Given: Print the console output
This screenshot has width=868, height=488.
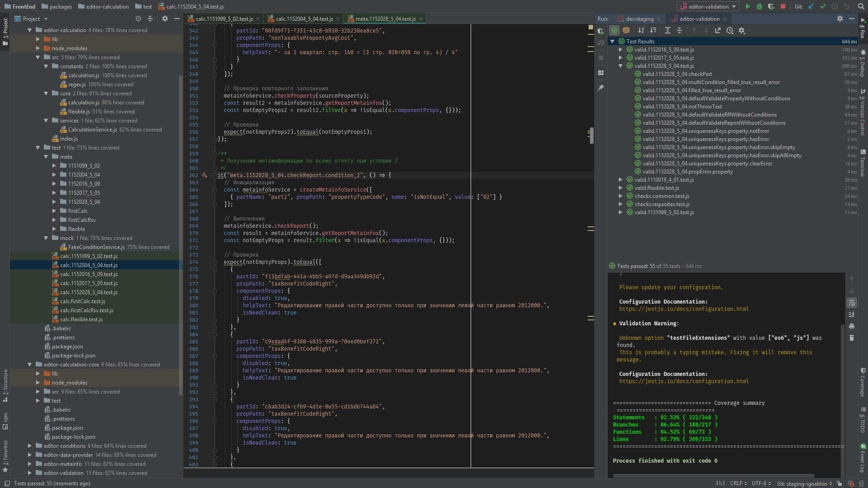Looking at the screenshot, I should (852, 326).
